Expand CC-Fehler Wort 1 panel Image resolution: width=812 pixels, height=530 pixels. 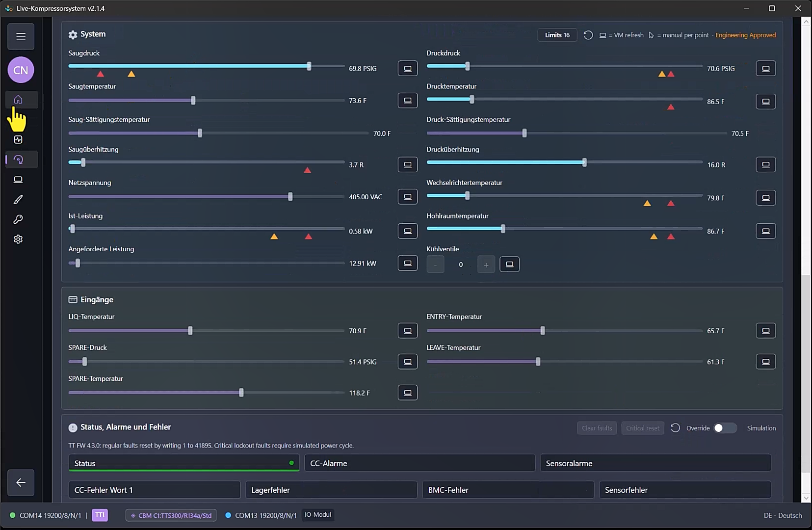155,490
